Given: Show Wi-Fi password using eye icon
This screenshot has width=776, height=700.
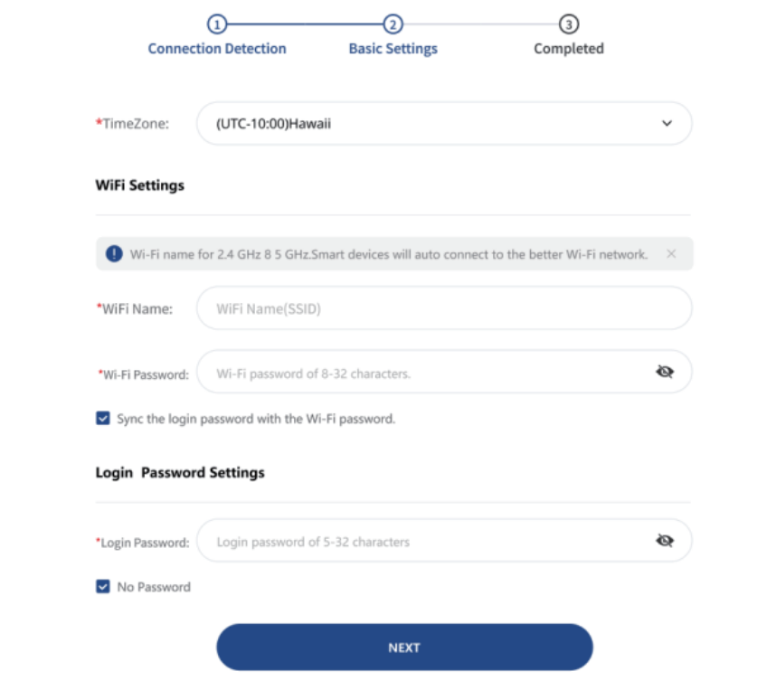Looking at the screenshot, I should [x=665, y=372].
